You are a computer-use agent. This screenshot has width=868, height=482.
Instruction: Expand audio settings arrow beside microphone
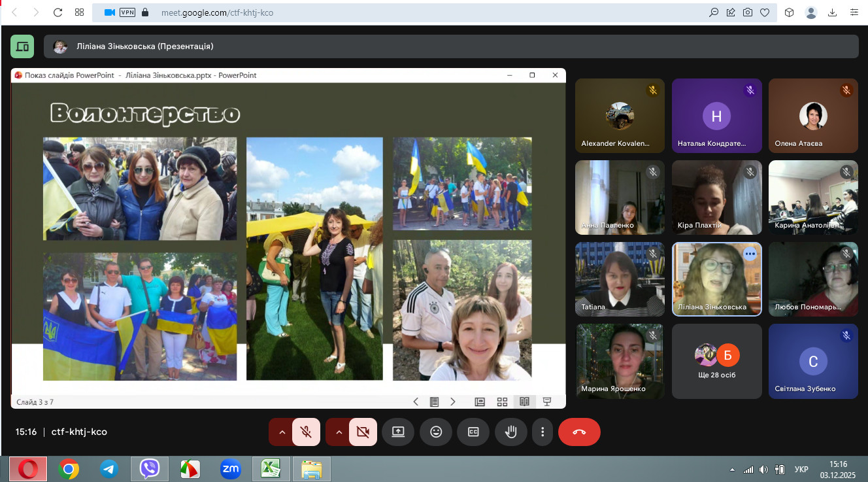click(x=282, y=432)
